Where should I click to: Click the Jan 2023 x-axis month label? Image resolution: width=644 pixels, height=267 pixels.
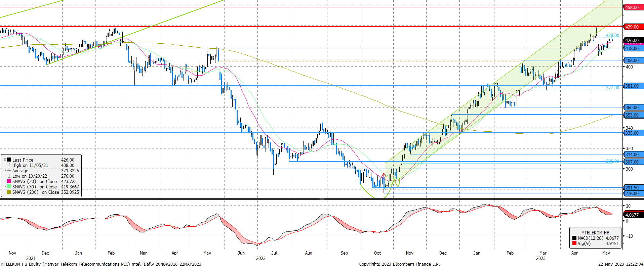click(477, 253)
